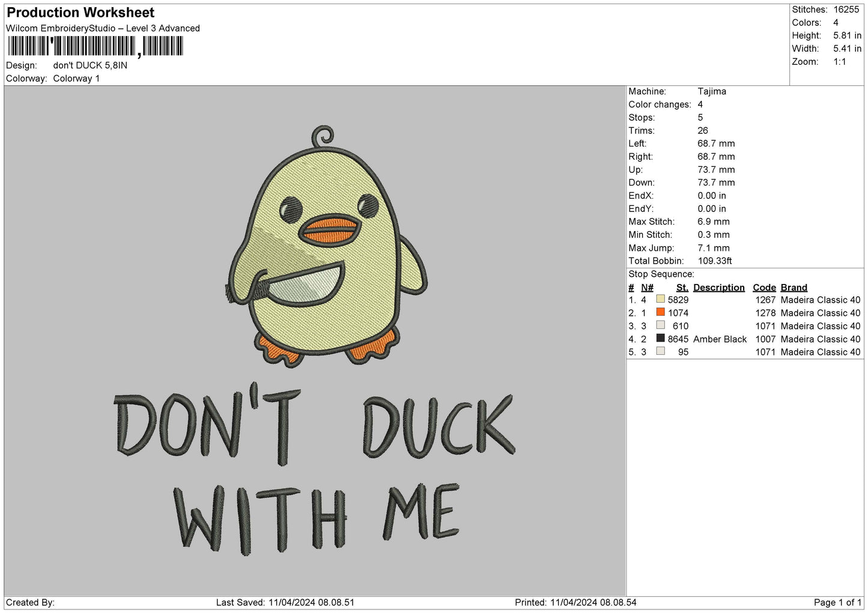Screen dimensions: 868x613
Task: Click stitch count 1074 in stop 2
Action: click(x=678, y=313)
